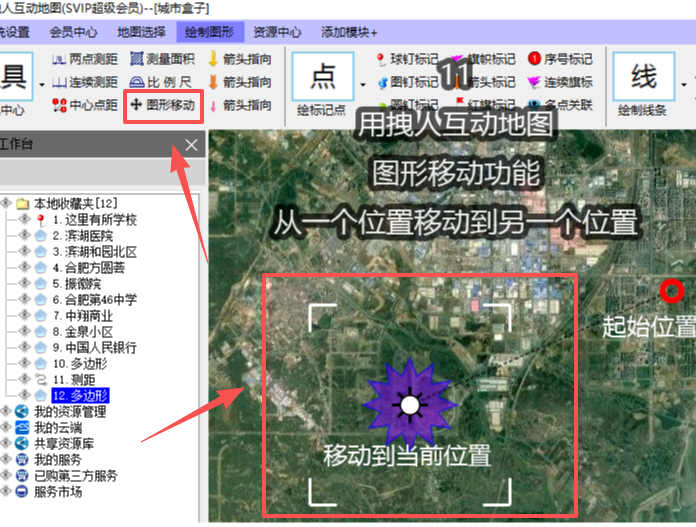The height and width of the screenshot is (527, 696).
Task: Switch to the 资源中心 tab
Action: click(x=277, y=32)
